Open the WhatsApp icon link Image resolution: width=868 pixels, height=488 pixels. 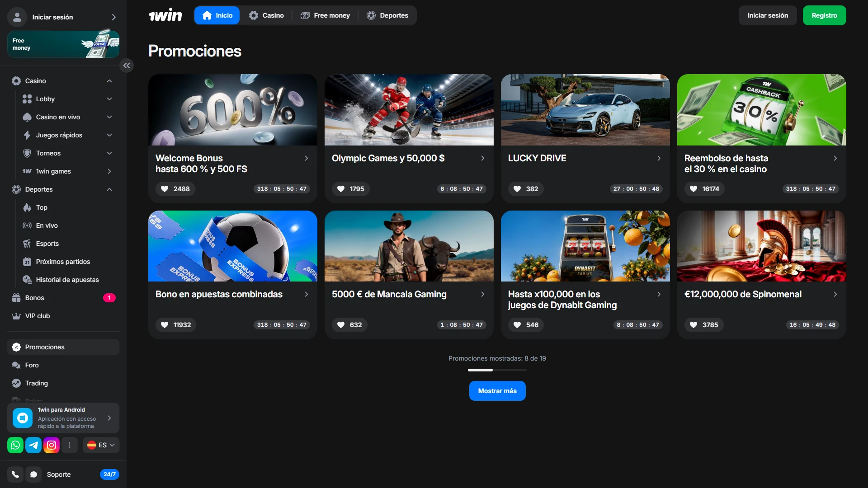[15, 445]
